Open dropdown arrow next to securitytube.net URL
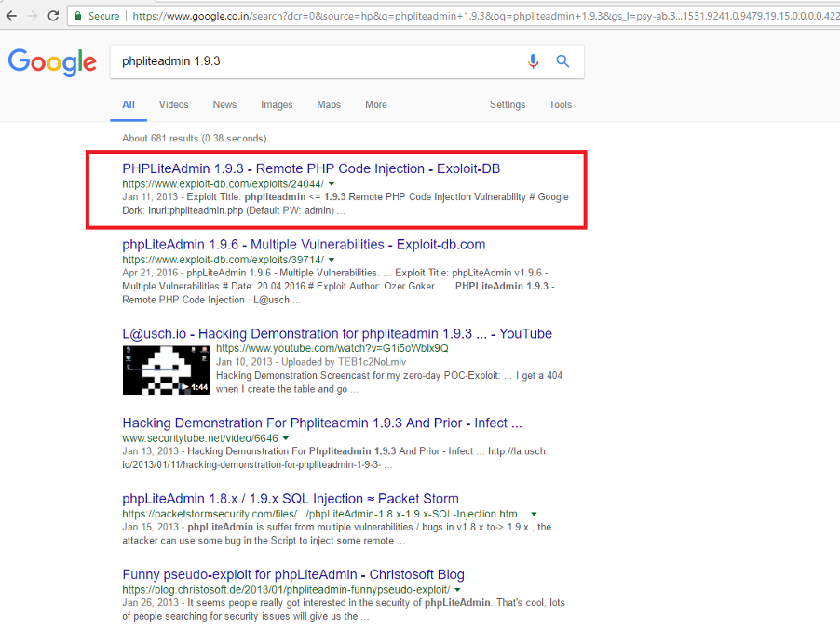The image size is (840, 631). coord(286,438)
